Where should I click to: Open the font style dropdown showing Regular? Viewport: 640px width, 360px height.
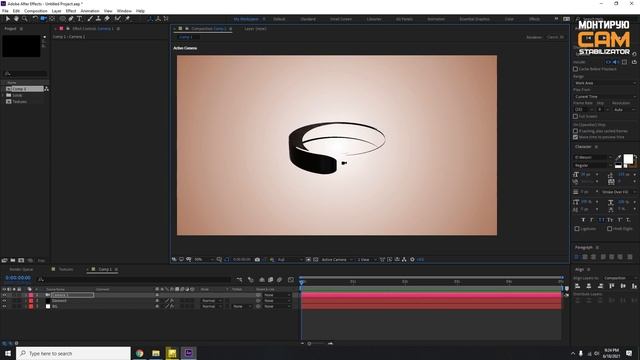(x=593, y=165)
